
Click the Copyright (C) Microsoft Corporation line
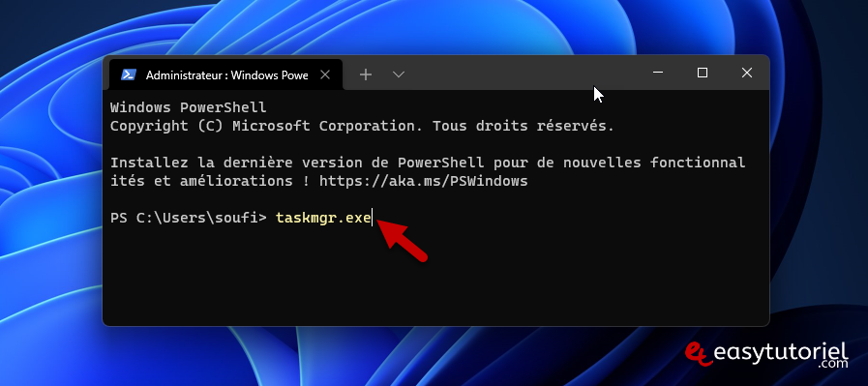click(362, 126)
